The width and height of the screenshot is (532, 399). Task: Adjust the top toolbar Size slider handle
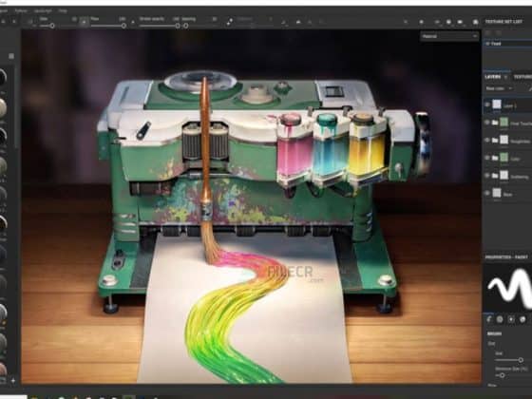pyautogui.click(x=52, y=26)
